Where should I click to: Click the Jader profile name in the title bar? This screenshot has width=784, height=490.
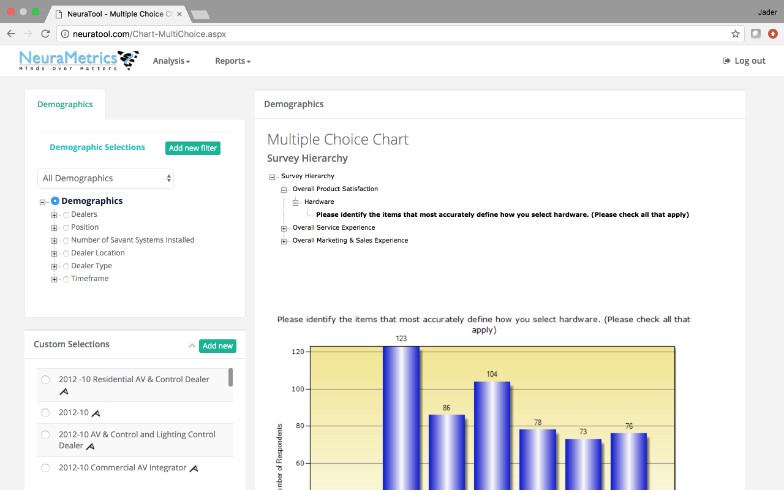[767, 12]
